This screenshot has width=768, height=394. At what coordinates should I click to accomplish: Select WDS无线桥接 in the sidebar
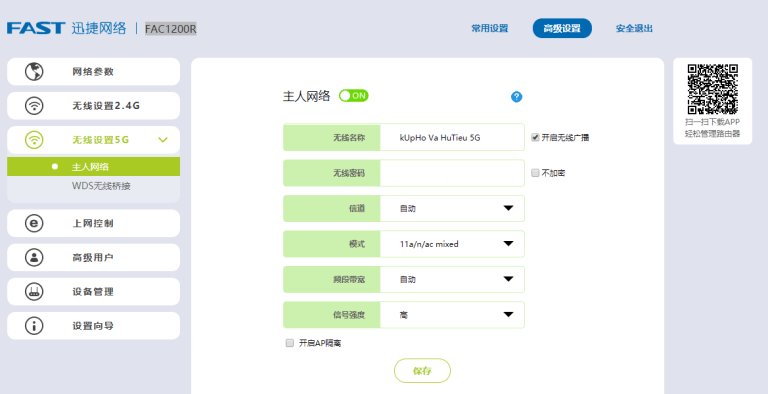pyautogui.click(x=101, y=186)
